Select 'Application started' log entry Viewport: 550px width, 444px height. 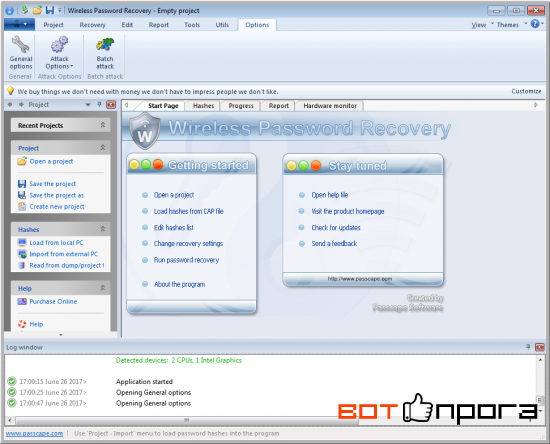click(x=144, y=382)
